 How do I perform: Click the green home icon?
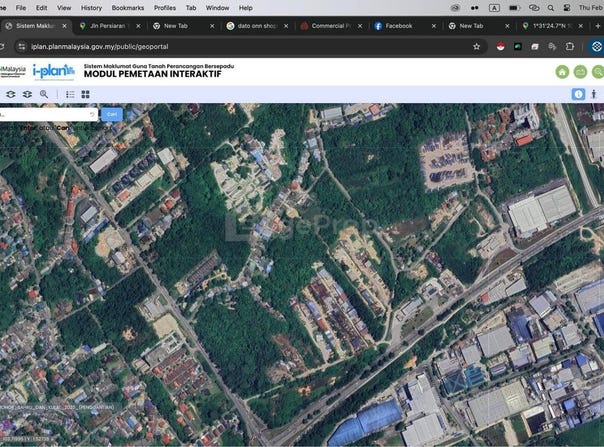pos(562,72)
